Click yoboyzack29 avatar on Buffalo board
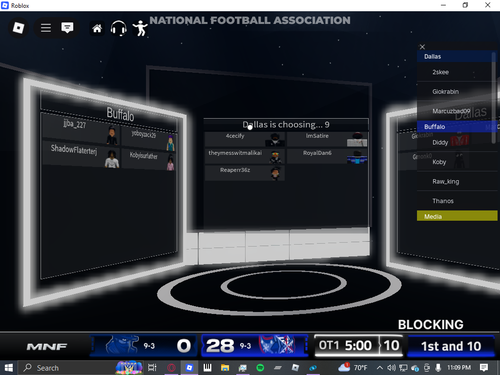The width and height of the screenshot is (500, 375). pyautogui.click(x=170, y=143)
